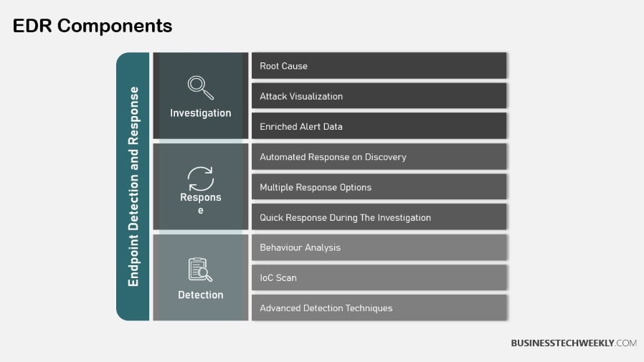The width and height of the screenshot is (644, 362).
Task: Open the BUSINESSTECHWEEKLY.COM link
Action: click(x=573, y=343)
